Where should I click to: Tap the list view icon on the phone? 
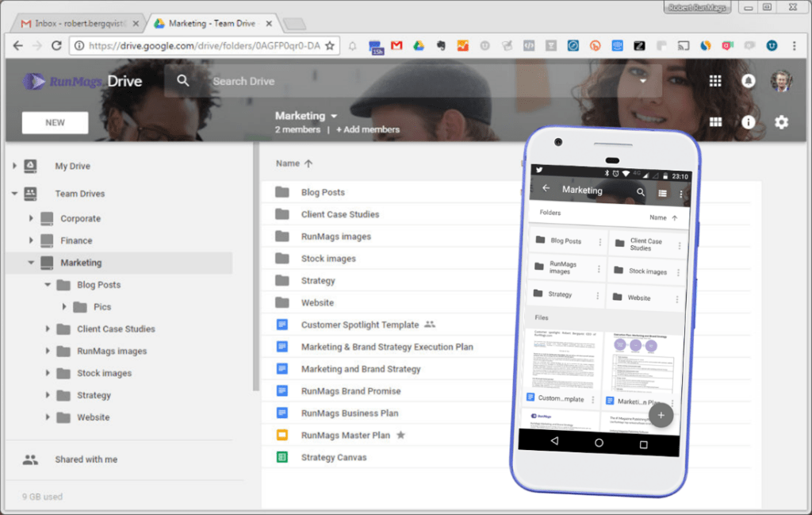[x=662, y=194]
